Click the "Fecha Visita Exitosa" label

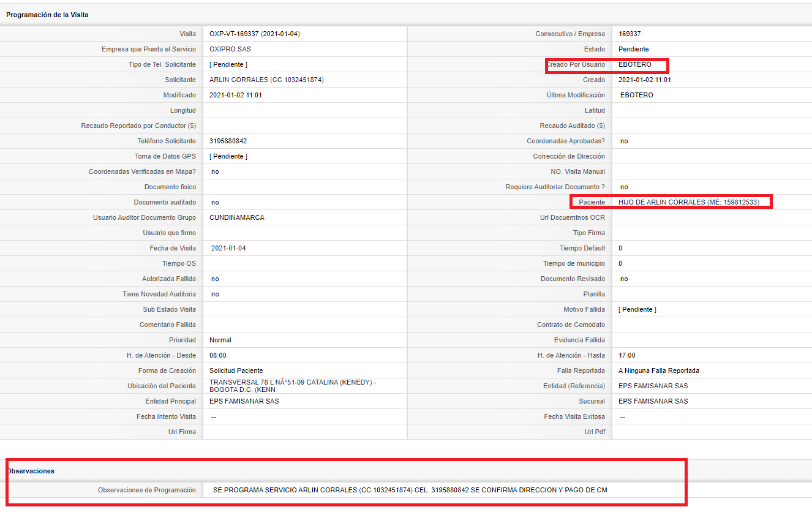(x=574, y=416)
